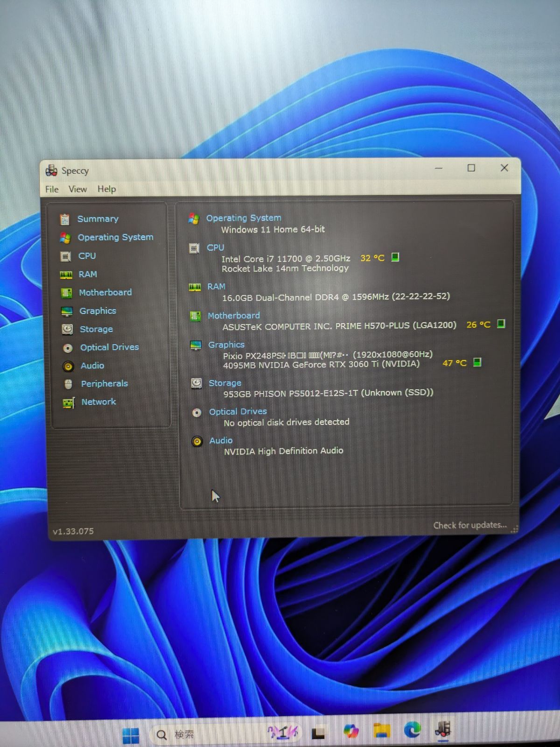The width and height of the screenshot is (560, 747).
Task: Open Optical Drives disc icon in sidebar
Action: click(x=68, y=348)
